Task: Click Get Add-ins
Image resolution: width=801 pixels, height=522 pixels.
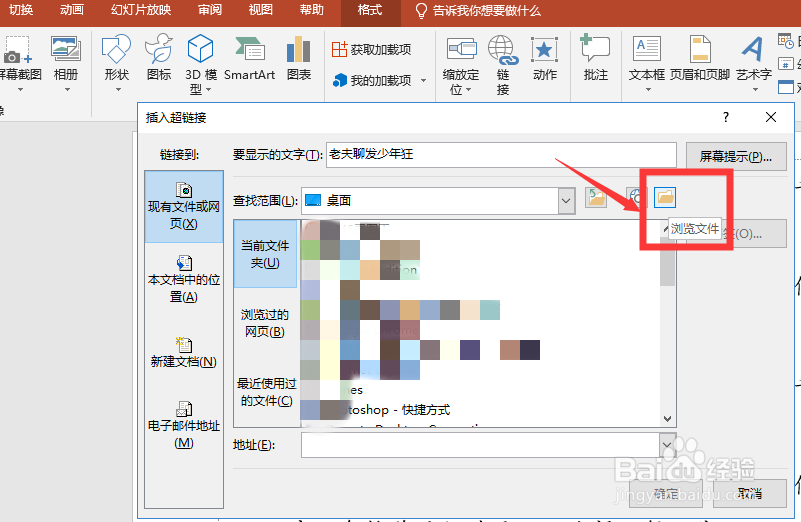Action: point(371,50)
